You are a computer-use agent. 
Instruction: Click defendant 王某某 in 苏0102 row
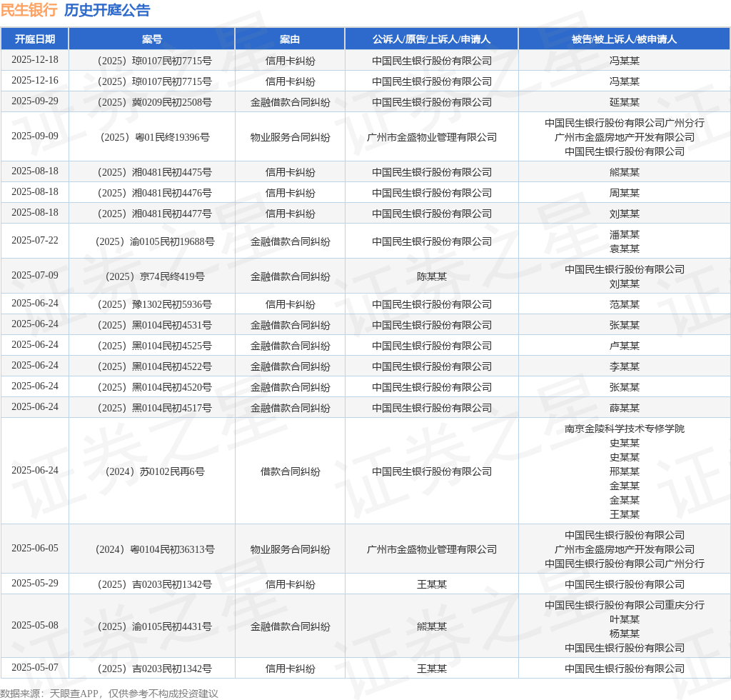point(624,514)
